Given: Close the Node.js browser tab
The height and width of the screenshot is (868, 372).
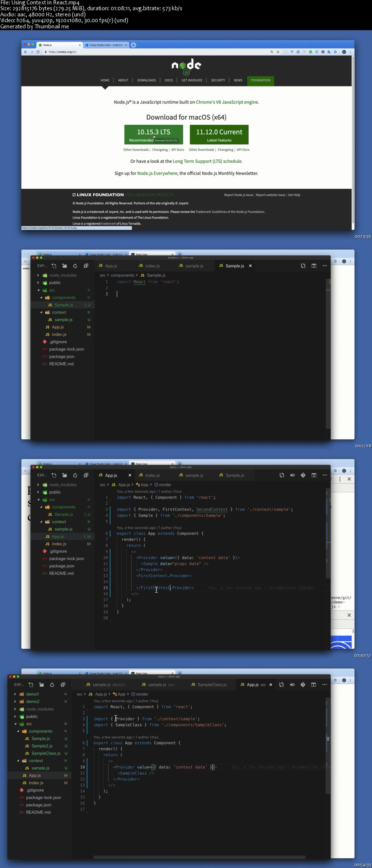Looking at the screenshot, I should coord(80,45).
